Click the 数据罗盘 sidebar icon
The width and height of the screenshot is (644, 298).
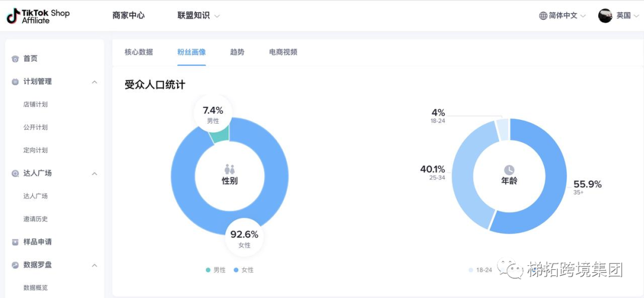(x=15, y=265)
